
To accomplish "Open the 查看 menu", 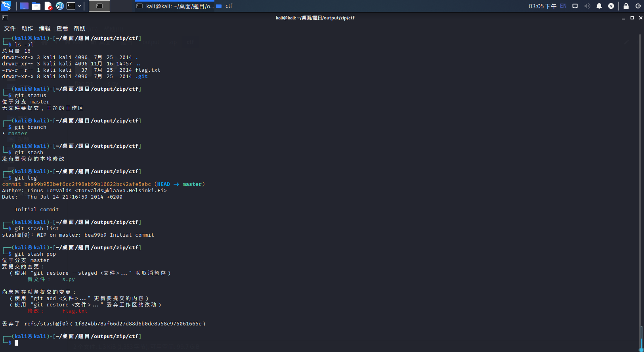I will click(62, 29).
